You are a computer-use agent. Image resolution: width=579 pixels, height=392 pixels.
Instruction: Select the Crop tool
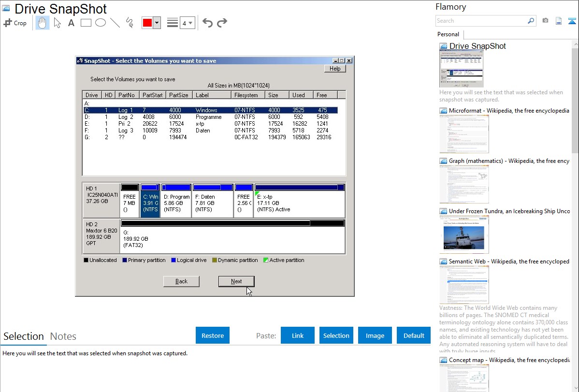click(15, 23)
